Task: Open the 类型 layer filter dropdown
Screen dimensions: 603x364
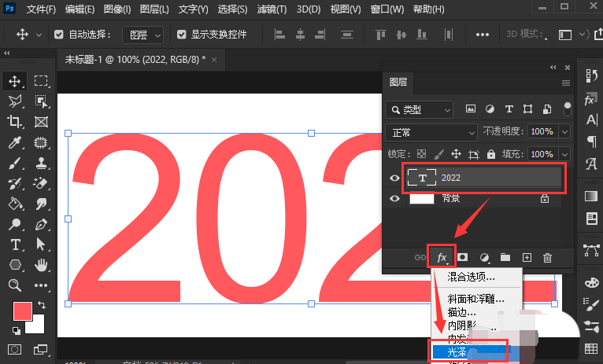Action: tap(419, 109)
